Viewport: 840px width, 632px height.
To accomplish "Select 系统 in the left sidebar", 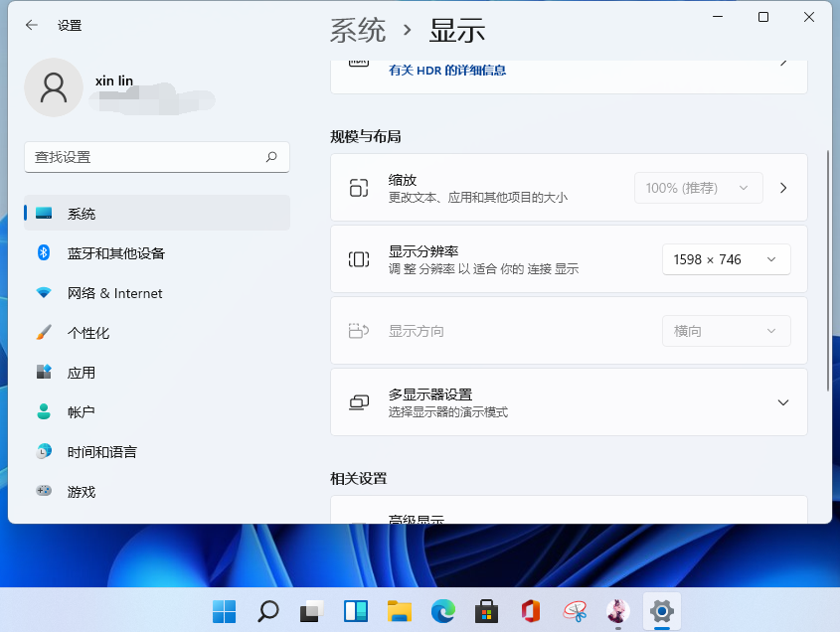I will coord(82,214).
